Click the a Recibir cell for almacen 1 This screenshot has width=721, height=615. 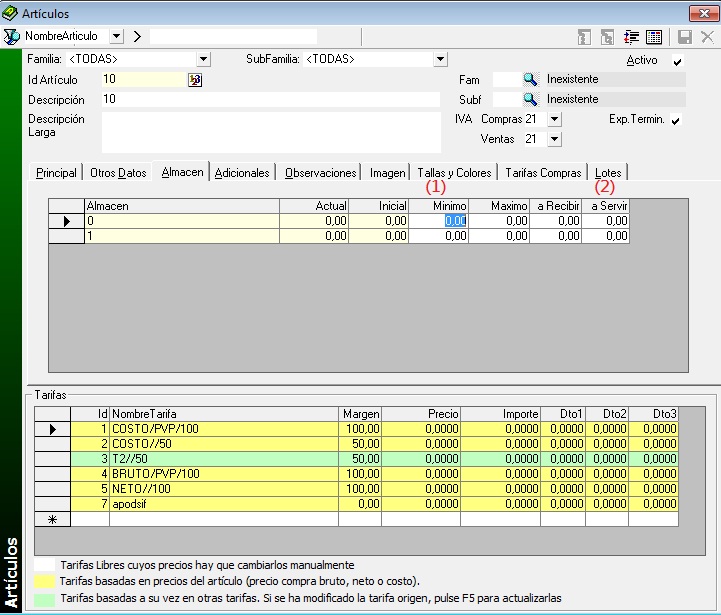555,236
